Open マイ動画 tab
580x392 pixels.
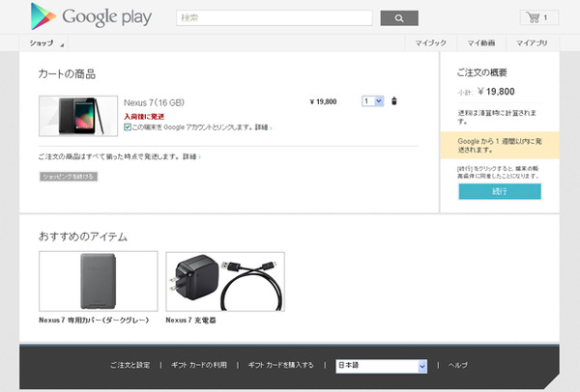click(480, 43)
